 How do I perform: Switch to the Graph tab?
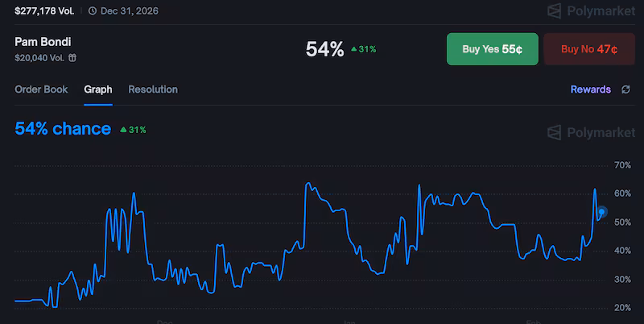(x=98, y=89)
